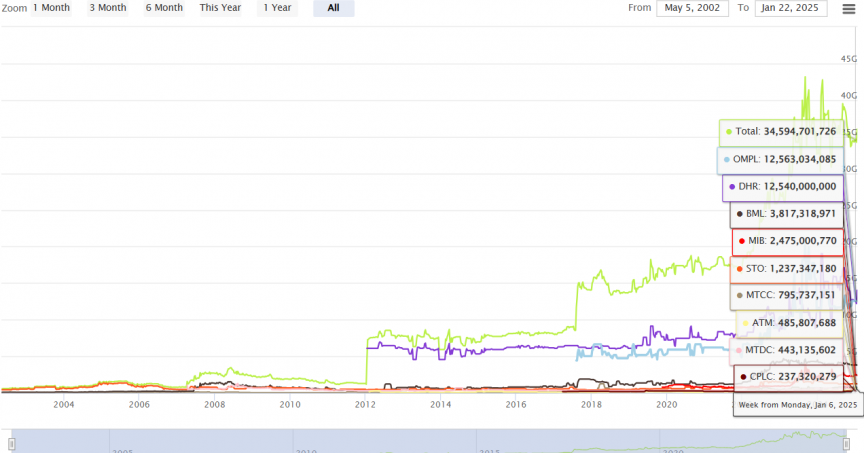Set zoom to 1 Month
This screenshot has height=453, width=864.
pyautogui.click(x=50, y=8)
